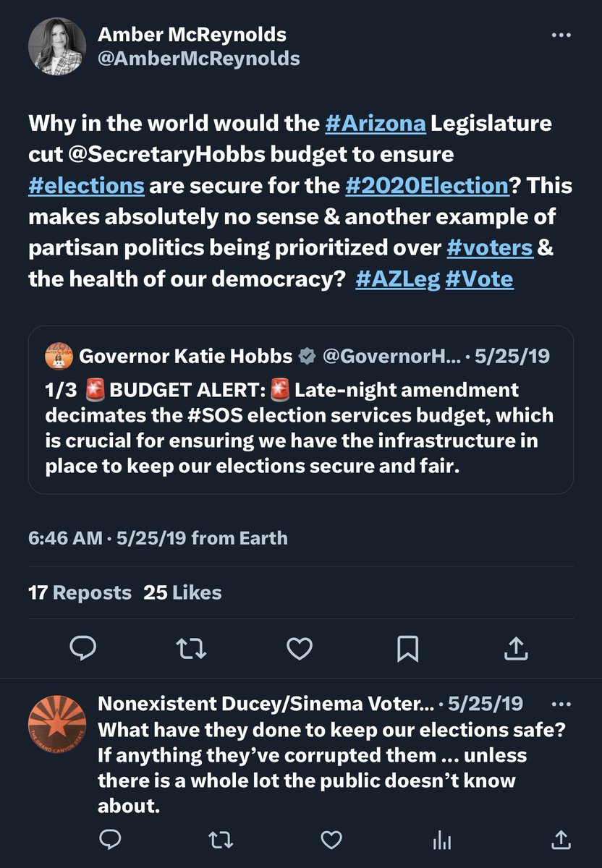The width and height of the screenshot is (602, 868).
Task: Repost the main tweet about Arizona Legislature
Action: (191, 649)
